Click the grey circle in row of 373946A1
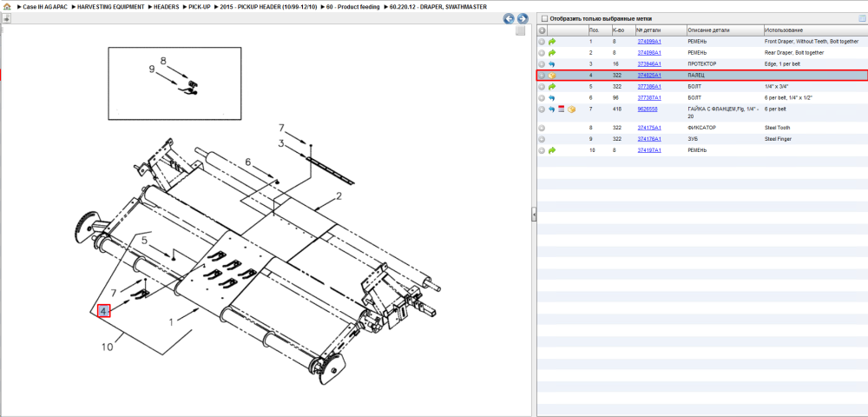Image resolution: width=868 pixels, height=417 pixels. [542, 64]
